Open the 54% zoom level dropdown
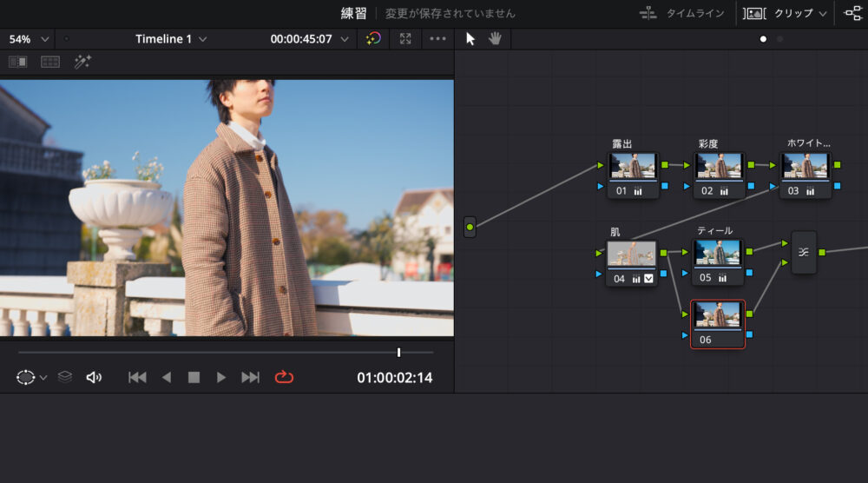The height and width of the screenshot is (483, 868). [x=29, y=39]
